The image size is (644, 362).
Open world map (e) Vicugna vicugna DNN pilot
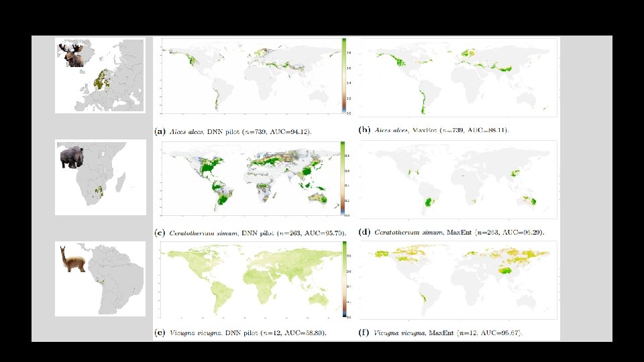click(x=251, y=280)
